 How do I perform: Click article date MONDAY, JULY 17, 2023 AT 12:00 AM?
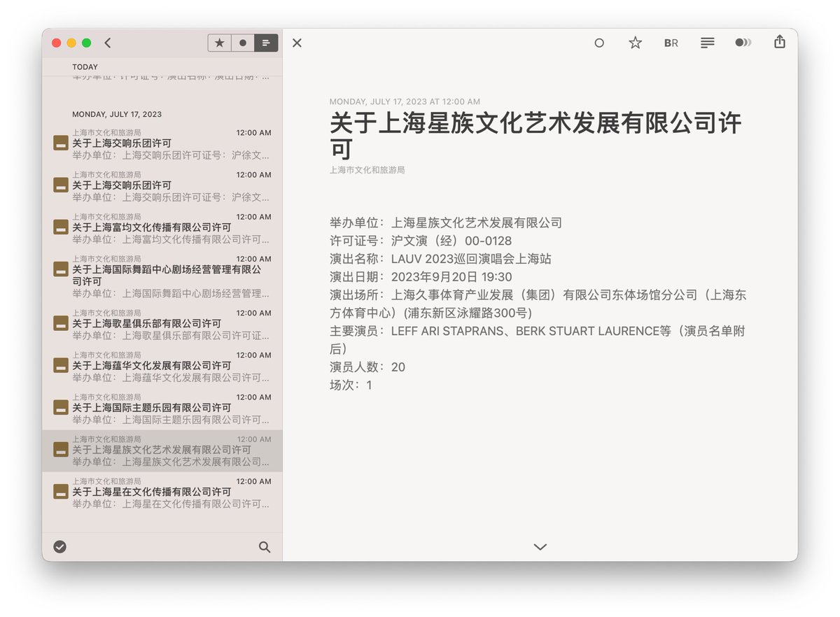pos(405,101)
